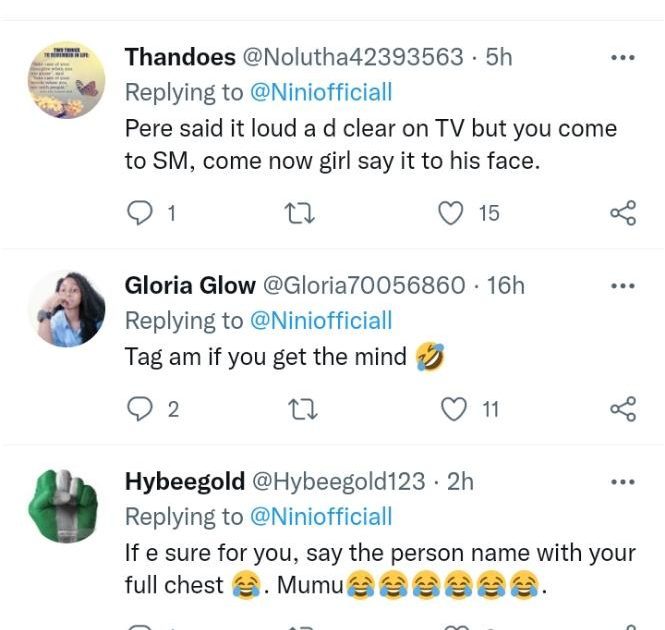Open Thandoes profile picture
665x630 pixels.
[x=66, y=80]
